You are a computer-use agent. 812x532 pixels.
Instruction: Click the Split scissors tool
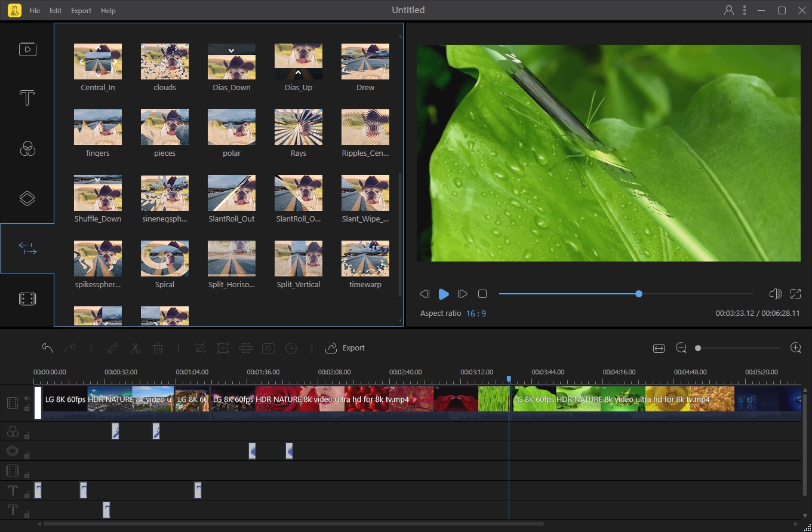(x=135, y=348)
